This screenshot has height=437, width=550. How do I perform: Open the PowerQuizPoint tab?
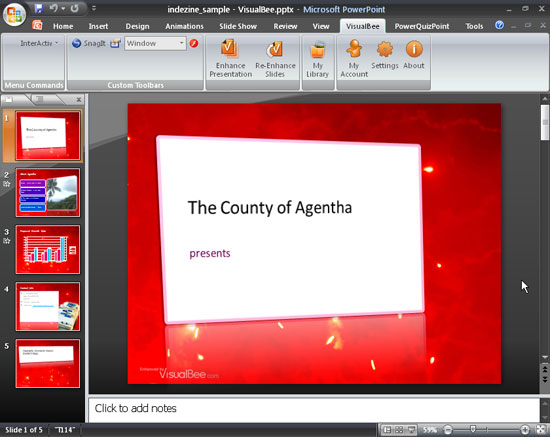click(x=422, y=26)
